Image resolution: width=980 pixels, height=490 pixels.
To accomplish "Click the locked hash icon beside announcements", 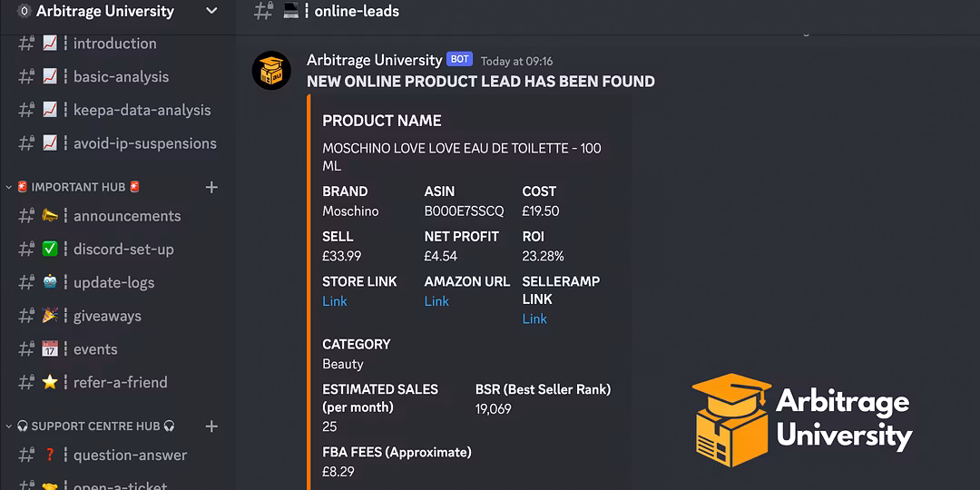I will 26,216.
